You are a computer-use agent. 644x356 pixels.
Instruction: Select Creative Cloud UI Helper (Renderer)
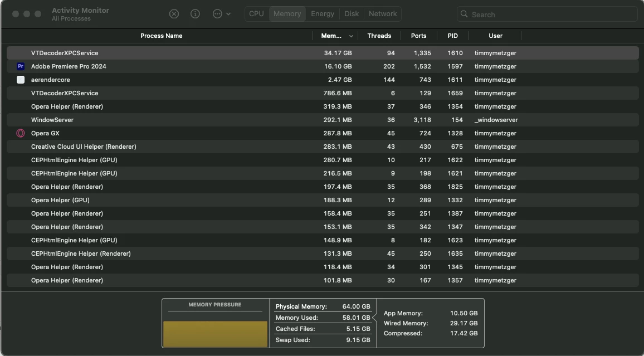coord(323,147)
